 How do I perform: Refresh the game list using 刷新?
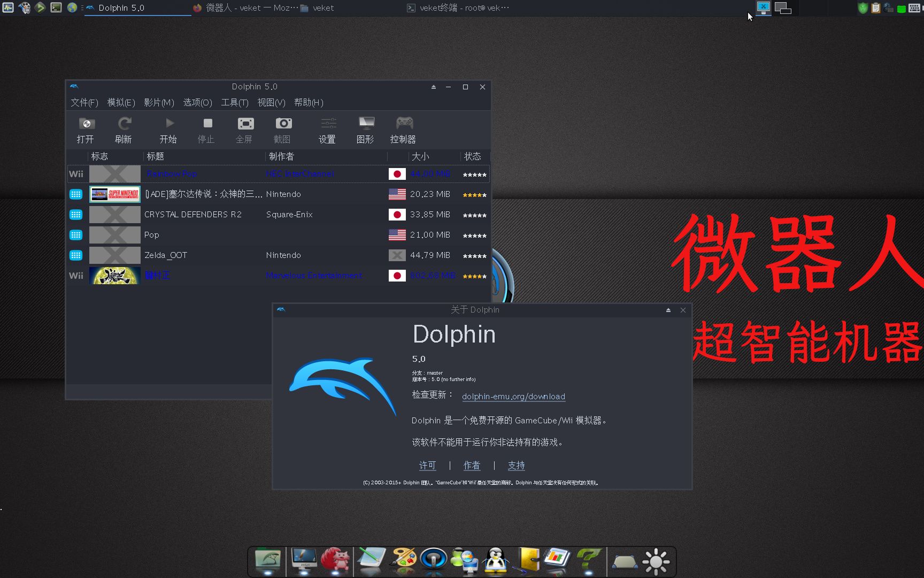124,129
